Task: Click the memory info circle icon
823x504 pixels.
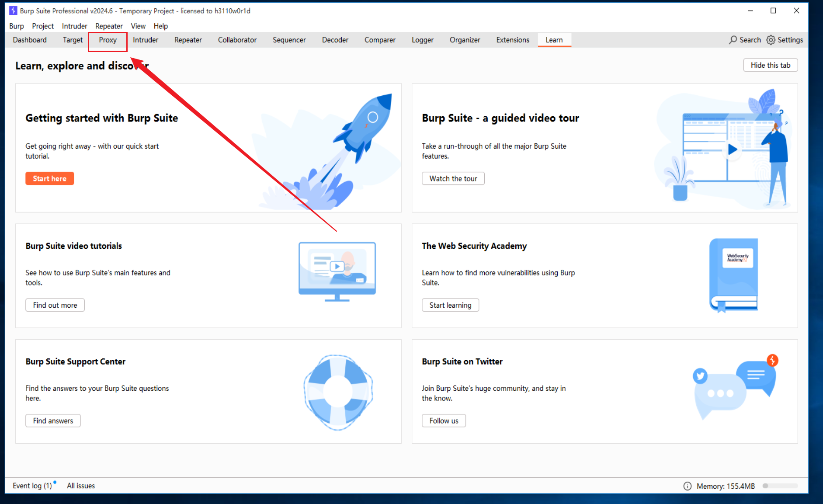Action: coord(688,486)
